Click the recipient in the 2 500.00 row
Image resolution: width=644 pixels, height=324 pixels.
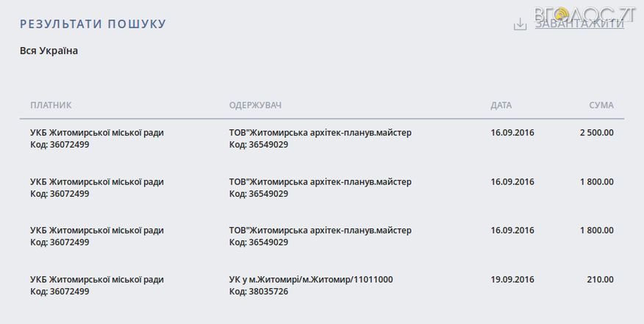[x=320, y=133]
